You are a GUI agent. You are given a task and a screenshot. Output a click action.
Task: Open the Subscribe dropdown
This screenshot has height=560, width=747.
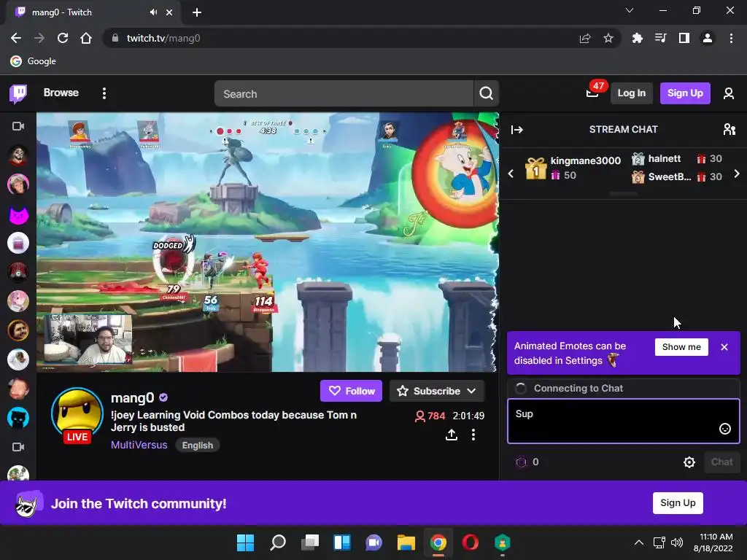[x=437, y=391]
